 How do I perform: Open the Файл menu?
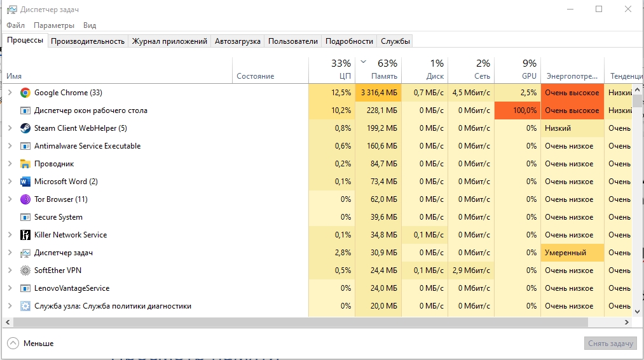pos(16,25)
